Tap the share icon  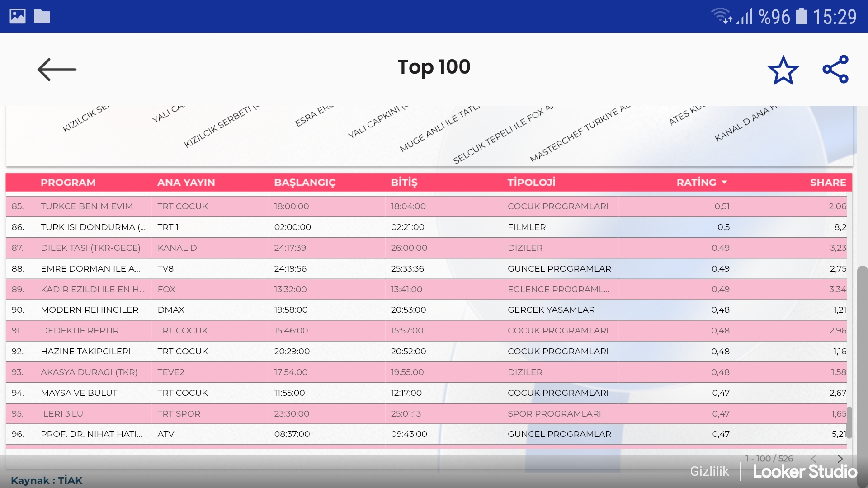click(x=835, y=69)
